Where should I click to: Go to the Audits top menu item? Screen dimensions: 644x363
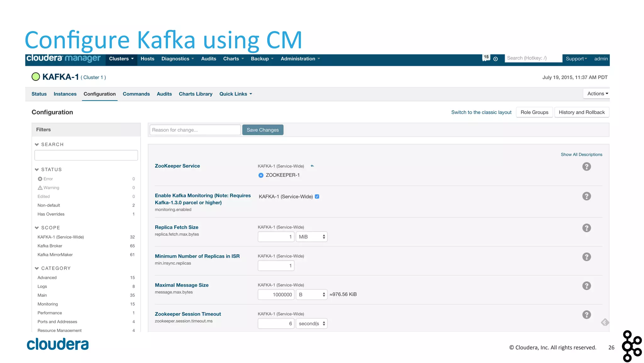(x=208, y=59)
